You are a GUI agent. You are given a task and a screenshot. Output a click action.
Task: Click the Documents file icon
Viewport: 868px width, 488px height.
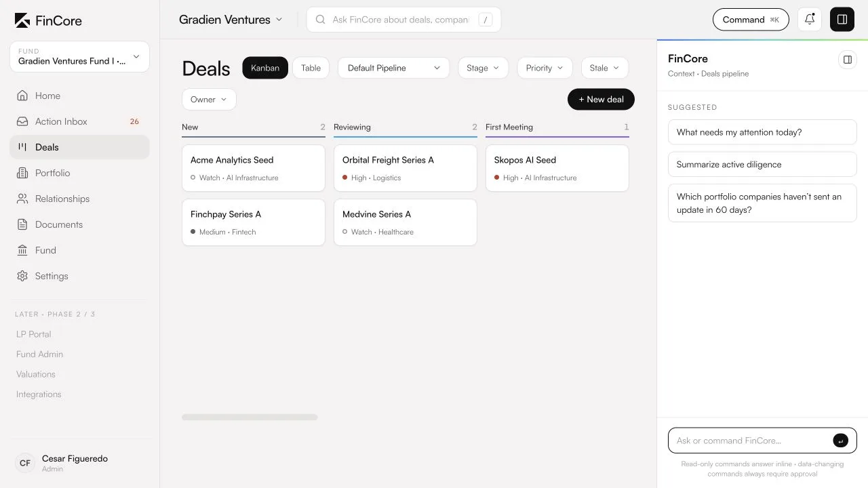(x=22, y=224)
